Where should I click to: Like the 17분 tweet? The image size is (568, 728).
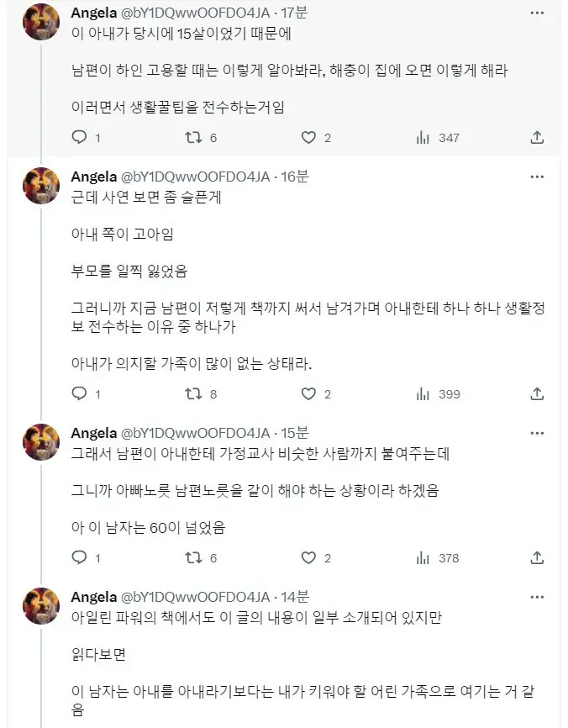[308, 137]
